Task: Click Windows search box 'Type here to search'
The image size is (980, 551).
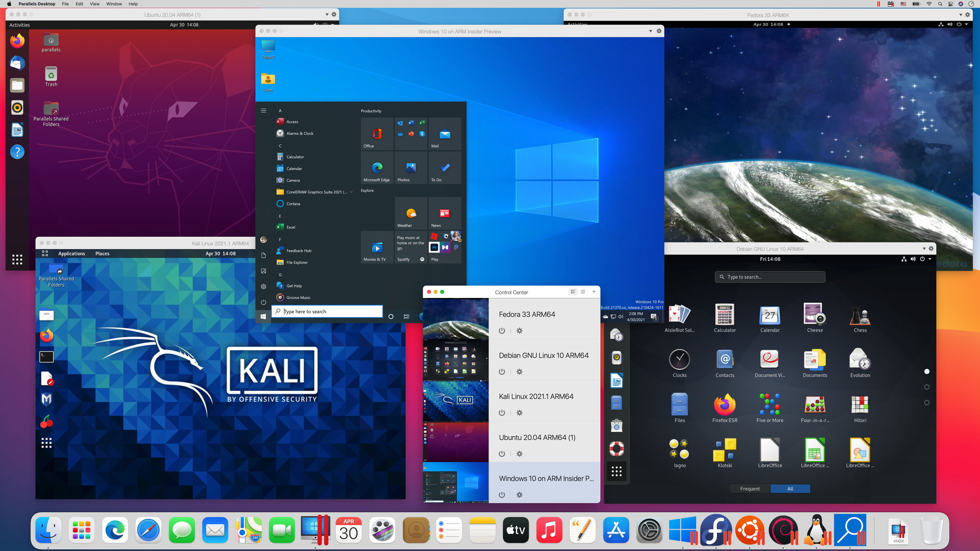Action: (327, 311)
